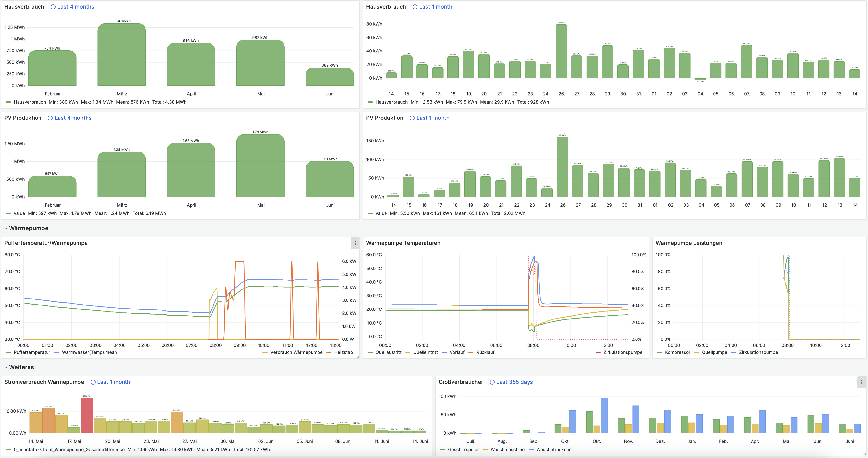Open Puffertemperatur/Wärmepumpe panel three-dot menu
The image size is (868, 458).
click(355, 243)
